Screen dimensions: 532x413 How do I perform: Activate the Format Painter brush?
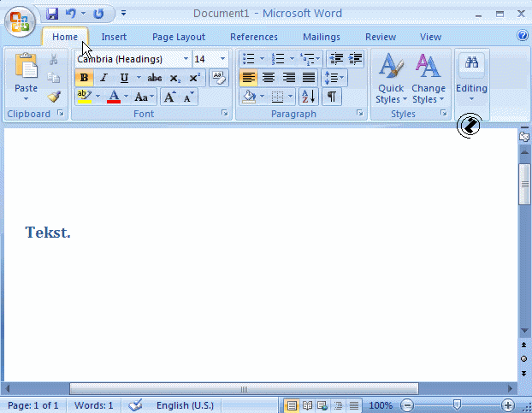pyautogui.click(x=54, y=97)
